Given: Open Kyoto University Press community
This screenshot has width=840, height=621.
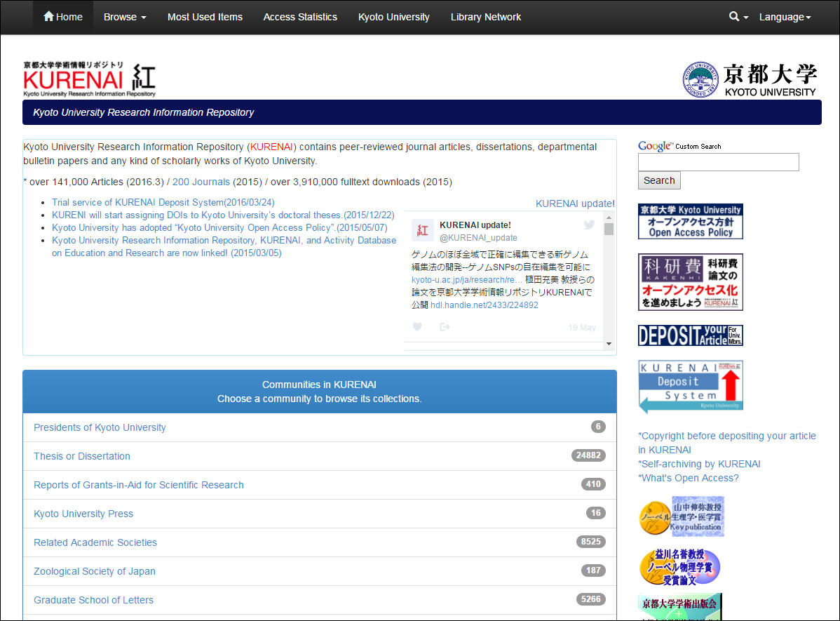Looking at the screenshot, I should click(x=83, y=514).
